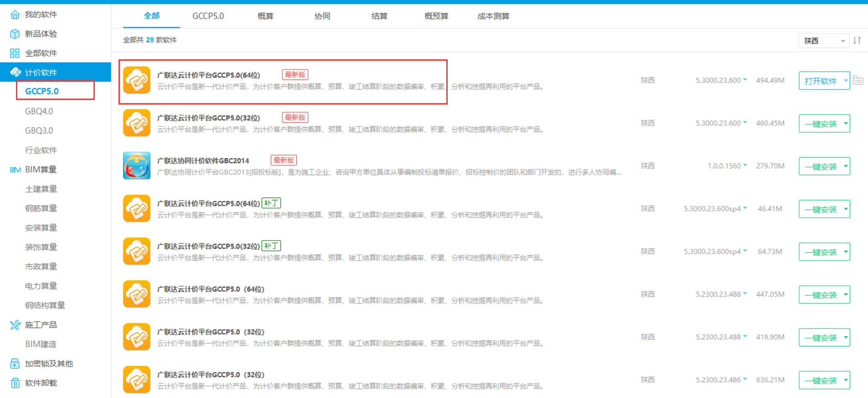
Task: Click app icon of the 46.41M 补丁 row
Action: (137, 209)
